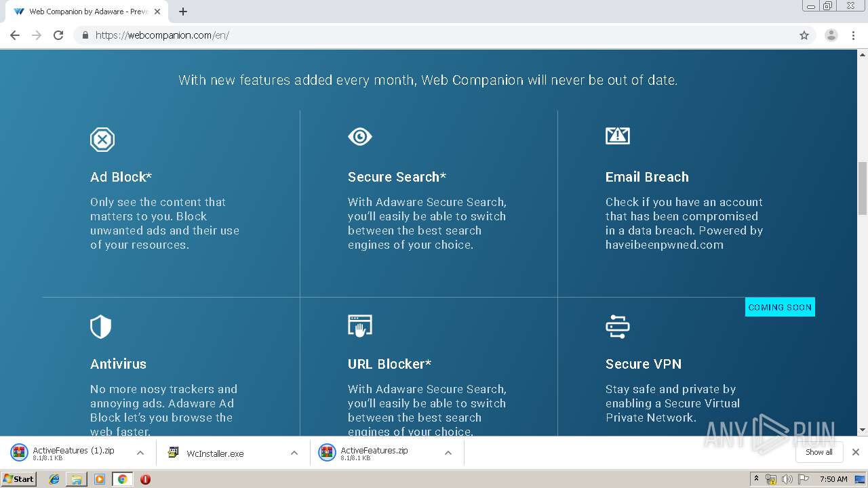This screenshot has height=488, width=868.
Task: Open Internet Explorer from the taskbar
Action: coord(54,479)
